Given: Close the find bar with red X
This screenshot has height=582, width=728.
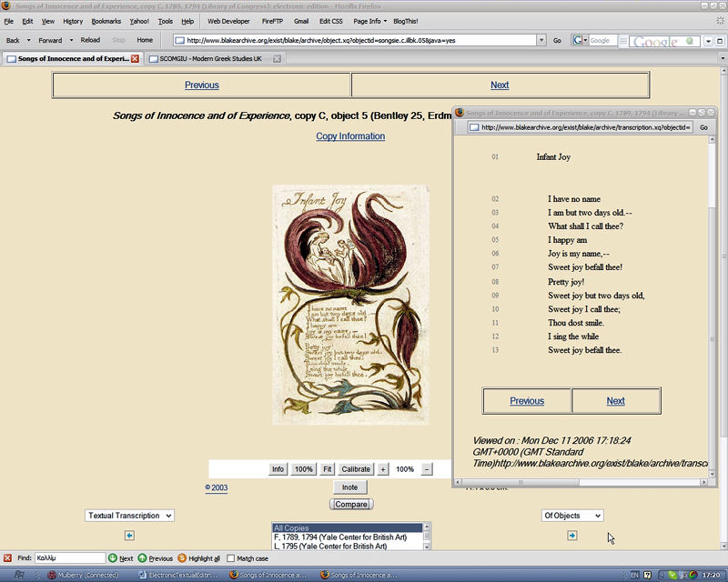Looking at the screenshot, I should pos(7,558).
